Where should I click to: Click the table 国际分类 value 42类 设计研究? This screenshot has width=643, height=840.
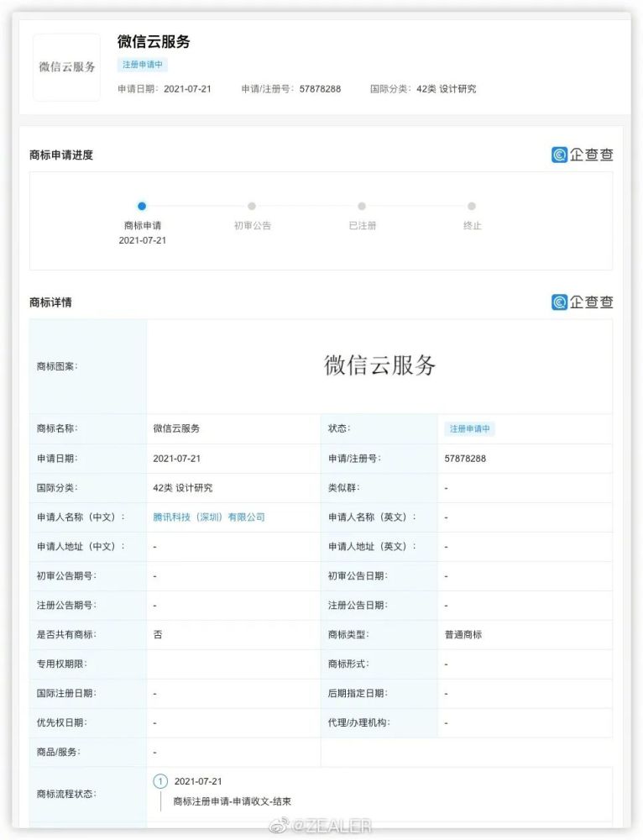[182, 488]
